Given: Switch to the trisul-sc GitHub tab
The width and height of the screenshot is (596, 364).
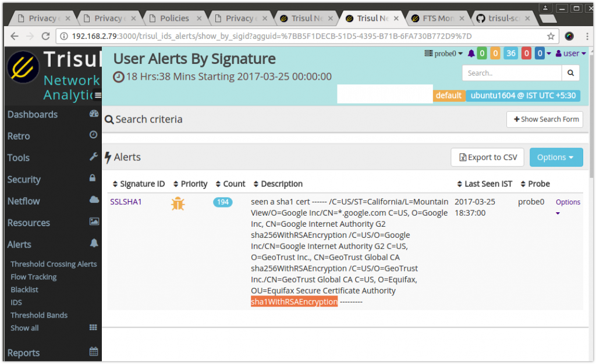Looking at the screenshot, I should 503,18.
